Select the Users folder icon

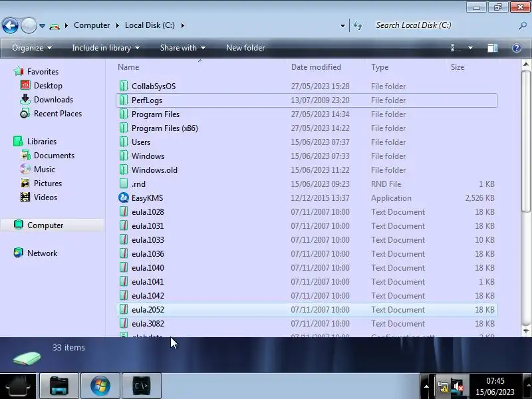coord(124,142)
